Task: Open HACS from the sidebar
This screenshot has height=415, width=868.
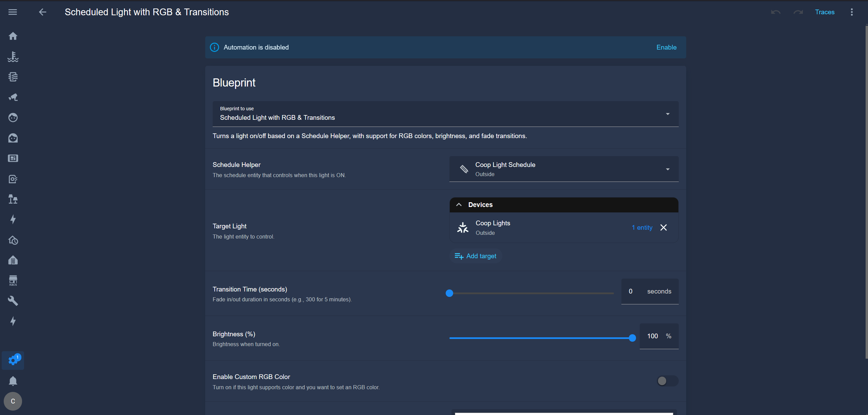Action: pos(13,281)
